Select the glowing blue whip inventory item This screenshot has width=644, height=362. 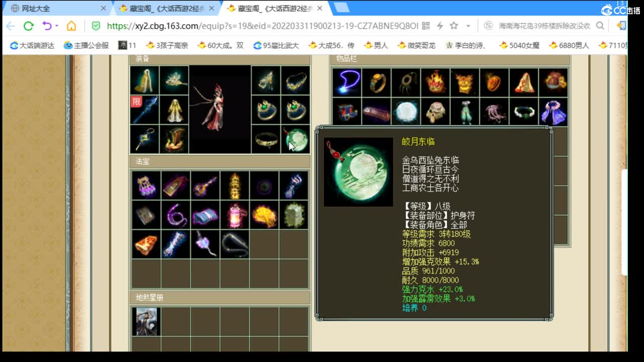[x=347, y=82]
